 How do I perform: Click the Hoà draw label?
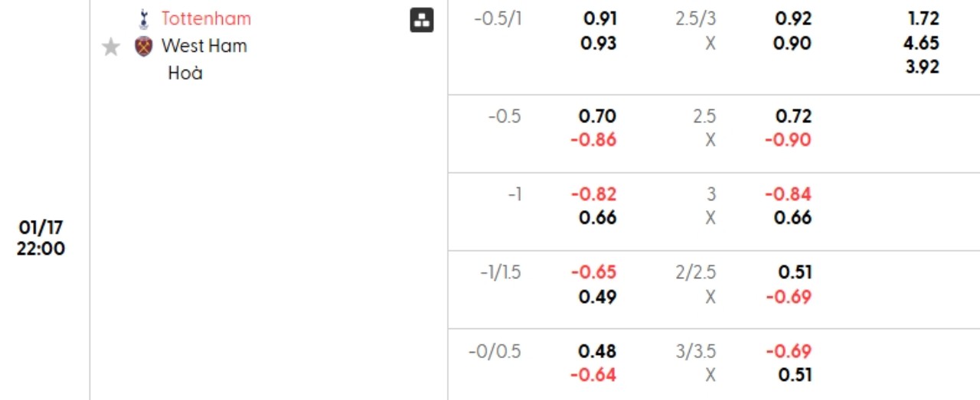coord(185,73)
